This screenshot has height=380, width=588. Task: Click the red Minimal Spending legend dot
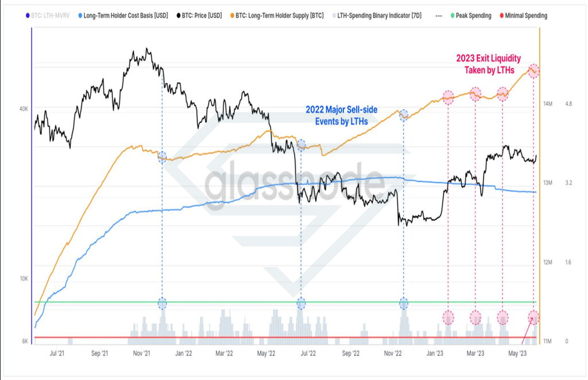click(x=502, y=15)
